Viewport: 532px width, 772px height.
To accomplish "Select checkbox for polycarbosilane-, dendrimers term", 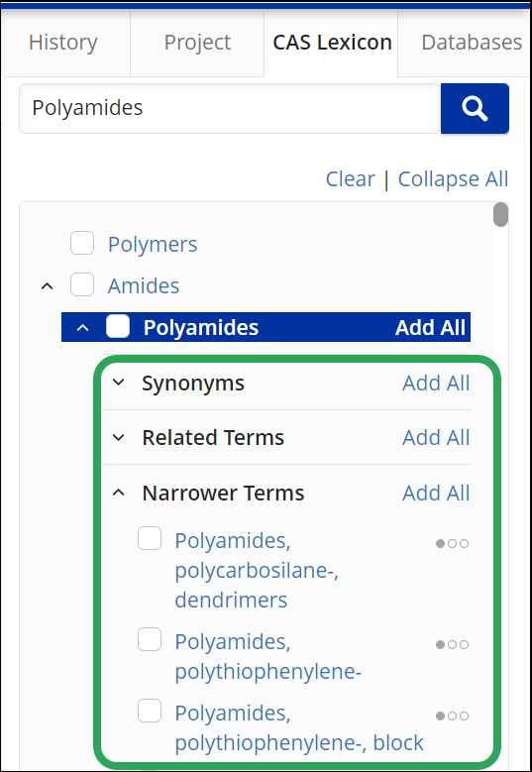I will 150,538.
